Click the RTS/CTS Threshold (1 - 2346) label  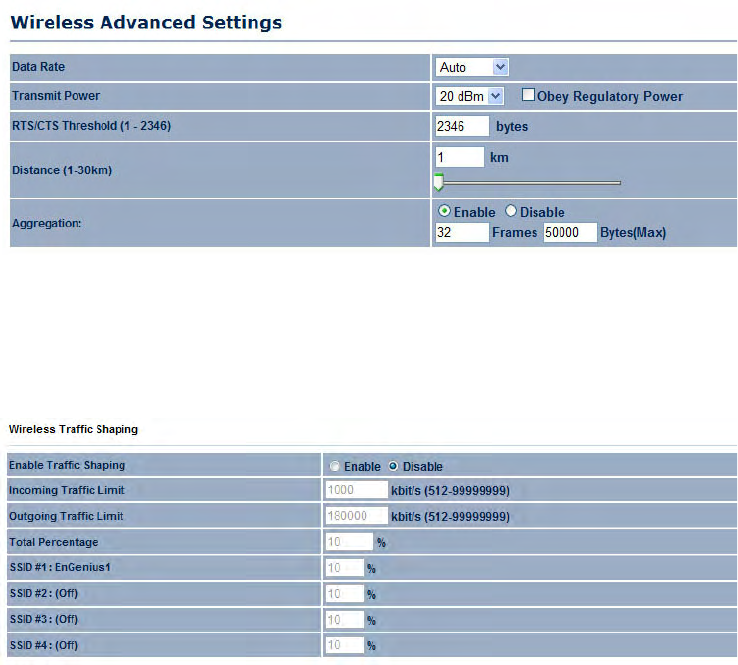coord(91,126)
